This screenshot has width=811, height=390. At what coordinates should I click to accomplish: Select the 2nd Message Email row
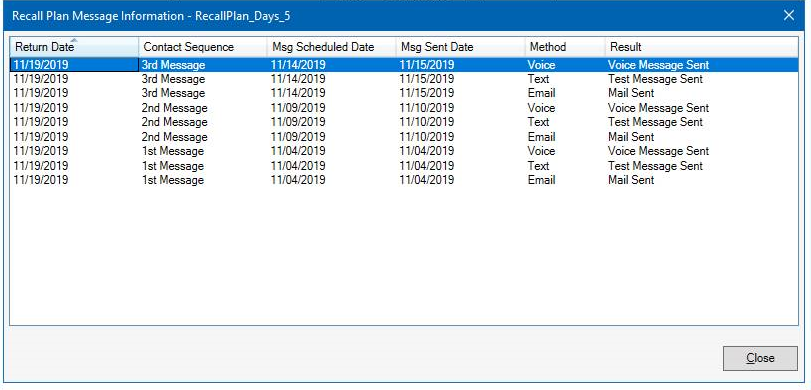point(403,137)
